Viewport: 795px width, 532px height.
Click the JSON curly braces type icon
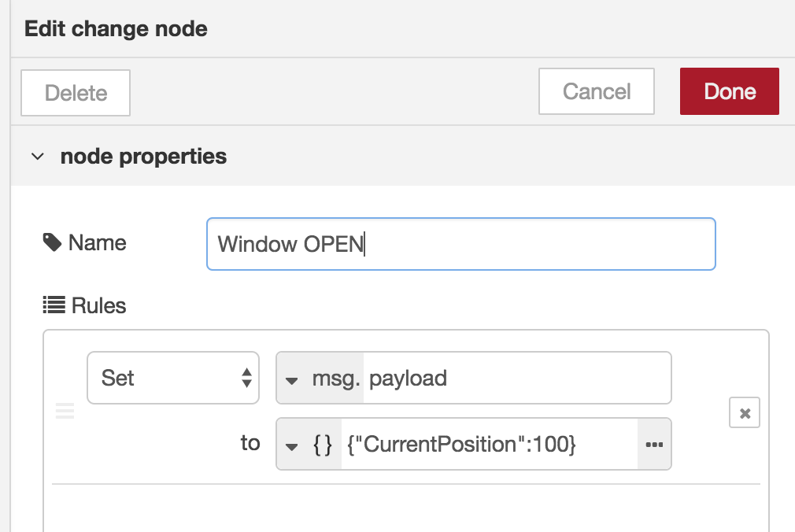point(322,445)
